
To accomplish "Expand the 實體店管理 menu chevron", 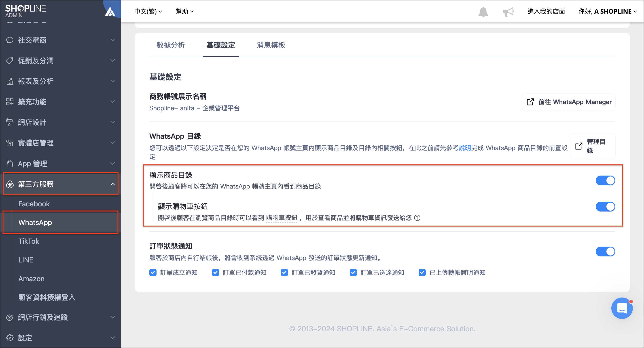I will [x=113, y=143].
